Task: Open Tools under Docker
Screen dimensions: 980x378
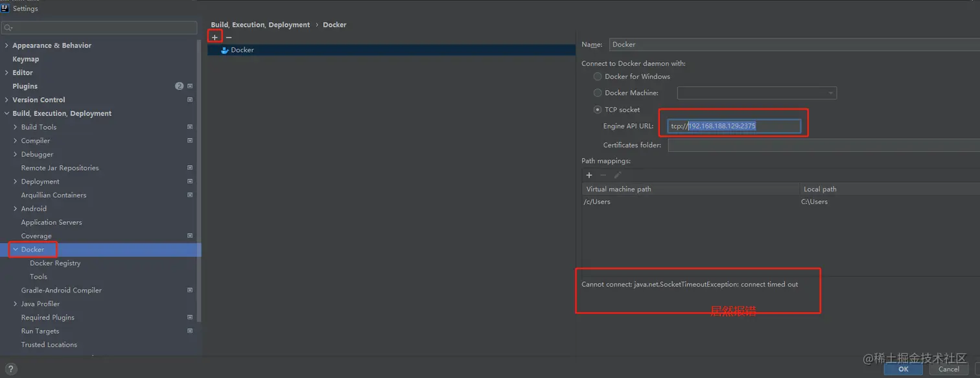Action: [38, 277]
